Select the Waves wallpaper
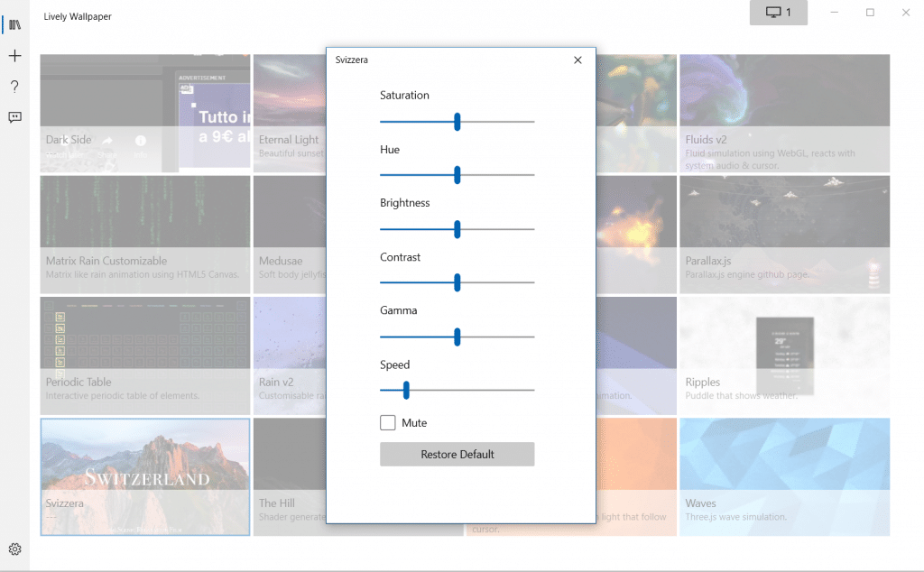This screenshot has width=924, height=572. point(784,477)
